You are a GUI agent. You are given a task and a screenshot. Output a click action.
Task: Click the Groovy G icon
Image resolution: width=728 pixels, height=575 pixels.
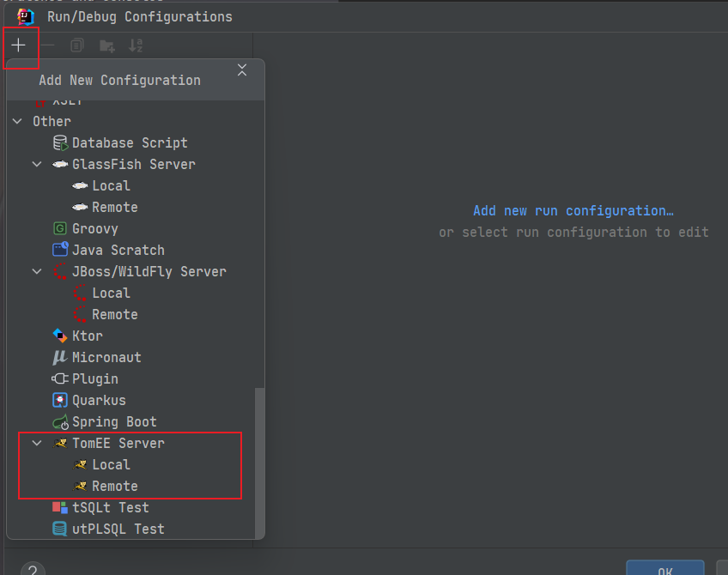[60, 228]
